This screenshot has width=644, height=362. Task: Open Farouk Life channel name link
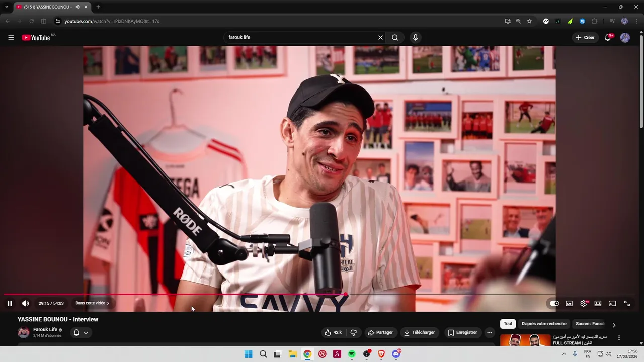coord(45,330)
